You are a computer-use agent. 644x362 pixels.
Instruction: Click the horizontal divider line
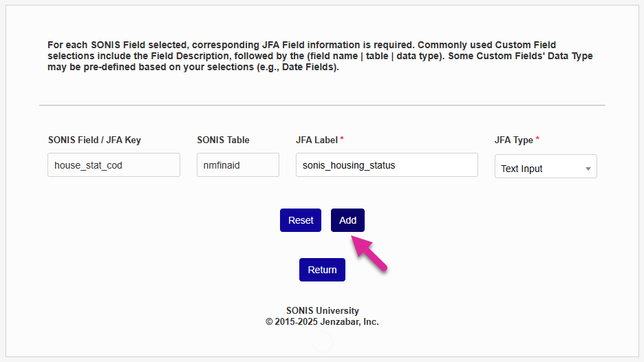click(322, 105)
